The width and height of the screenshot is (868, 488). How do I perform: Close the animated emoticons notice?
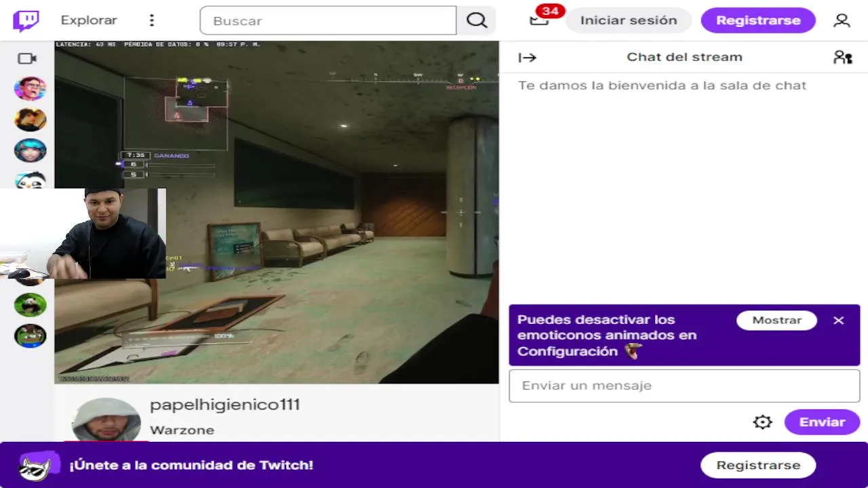pos(839,321)
